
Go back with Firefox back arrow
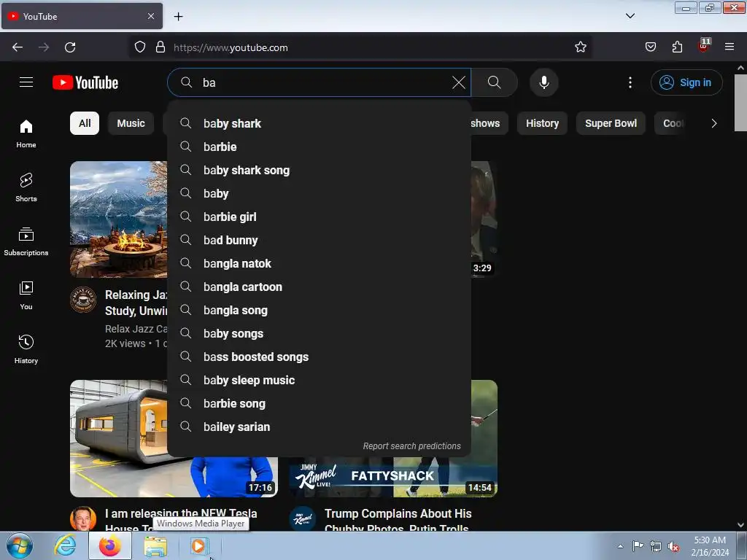point(18,47)
